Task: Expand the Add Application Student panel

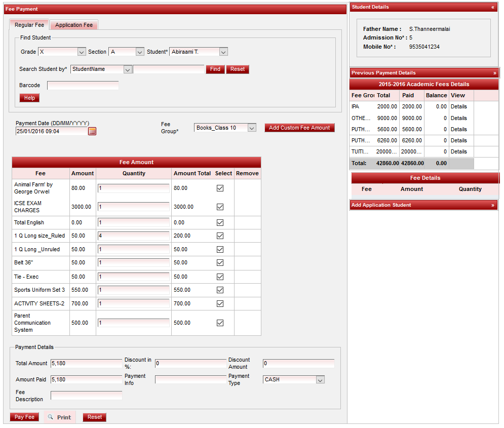Action: tap(493, 205)
